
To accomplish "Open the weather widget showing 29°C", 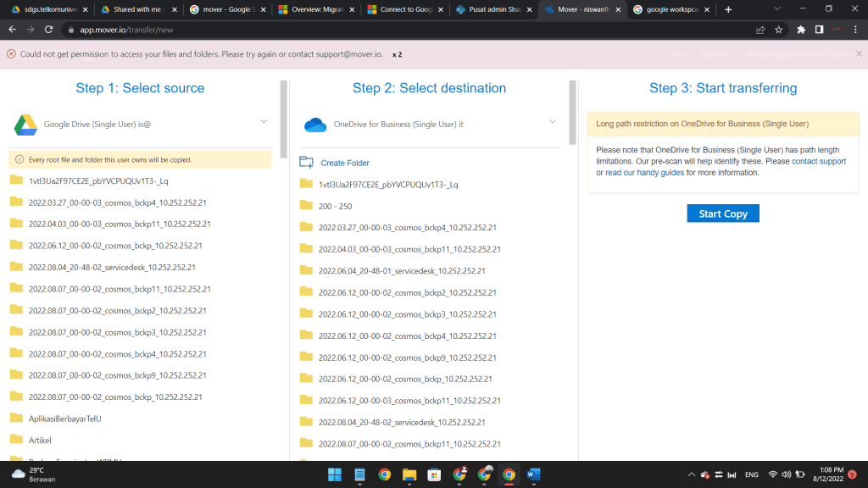I will pyautogui.click(x=34, y=474).
